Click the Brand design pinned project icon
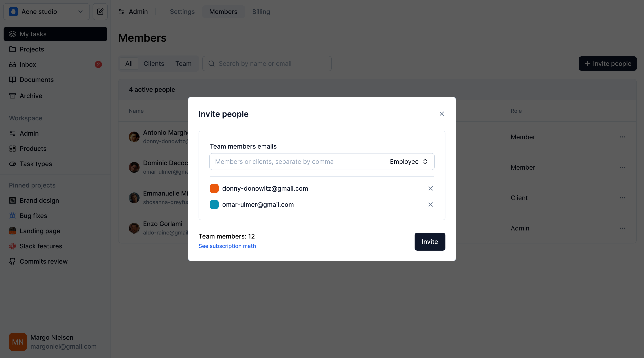This screenshot has width=644, height=358. pyautogui.click(x=12, y=200)
